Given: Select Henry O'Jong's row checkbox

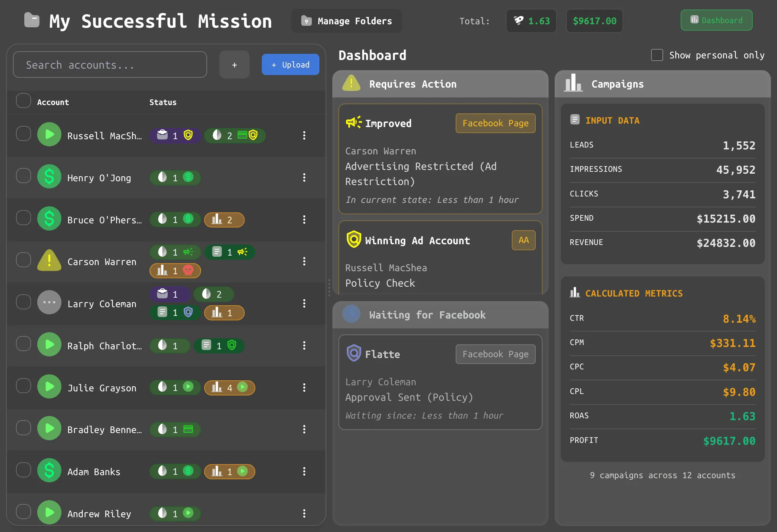Looking at the screenshot, I should coord(24,175).
